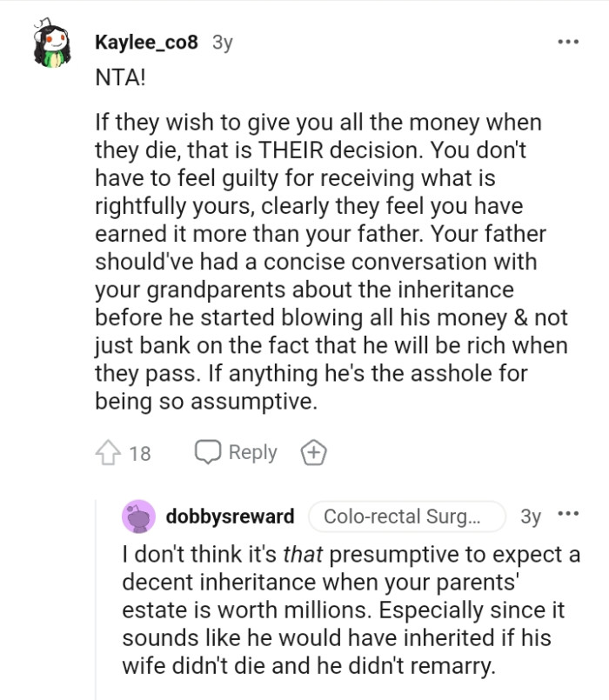Click the vote count of 18
609x700 pixels.
[139, 453]
